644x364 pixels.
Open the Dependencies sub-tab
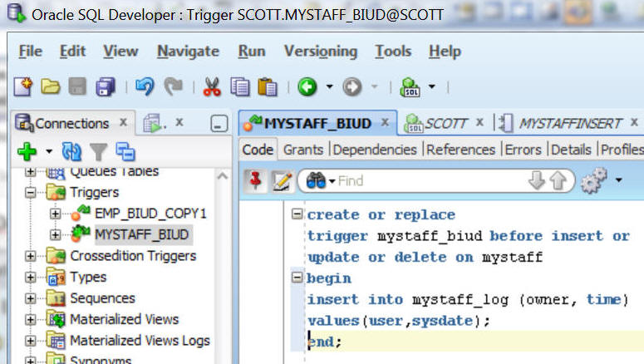(x=375, y=150)
